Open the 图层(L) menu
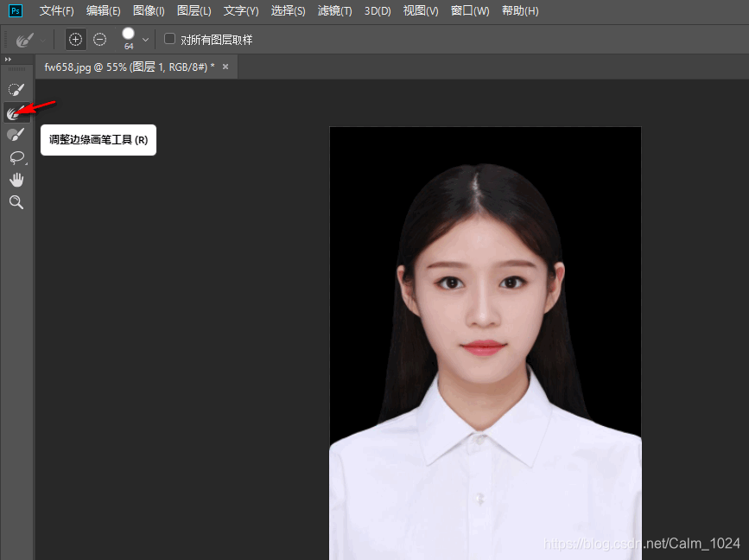The image size is (749, 560). coord(194,10)
